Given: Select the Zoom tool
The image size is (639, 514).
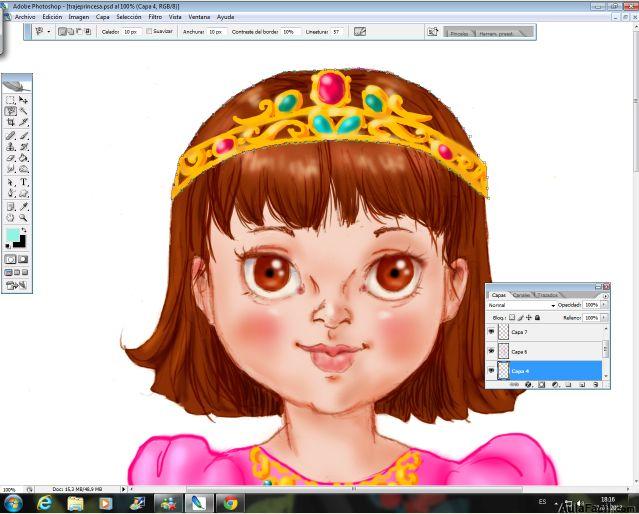Looking at the screenshot, I should 24,218.
